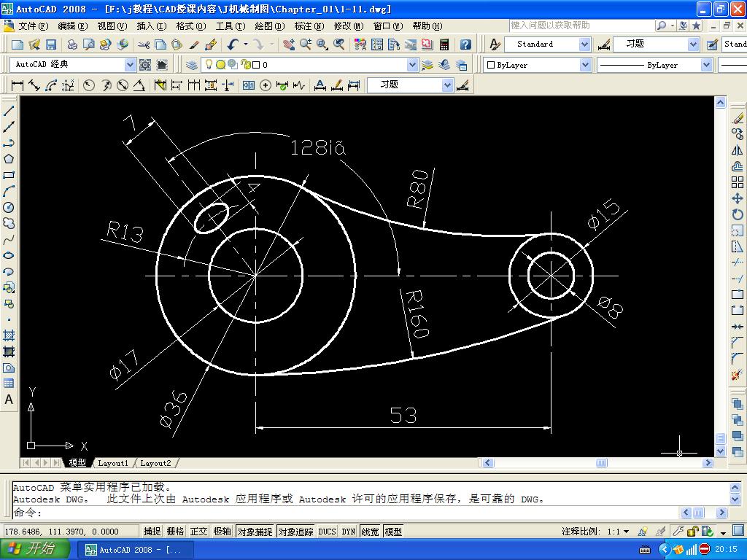Expand the ByLayer linetype dropdown

[x=706, y=65]
